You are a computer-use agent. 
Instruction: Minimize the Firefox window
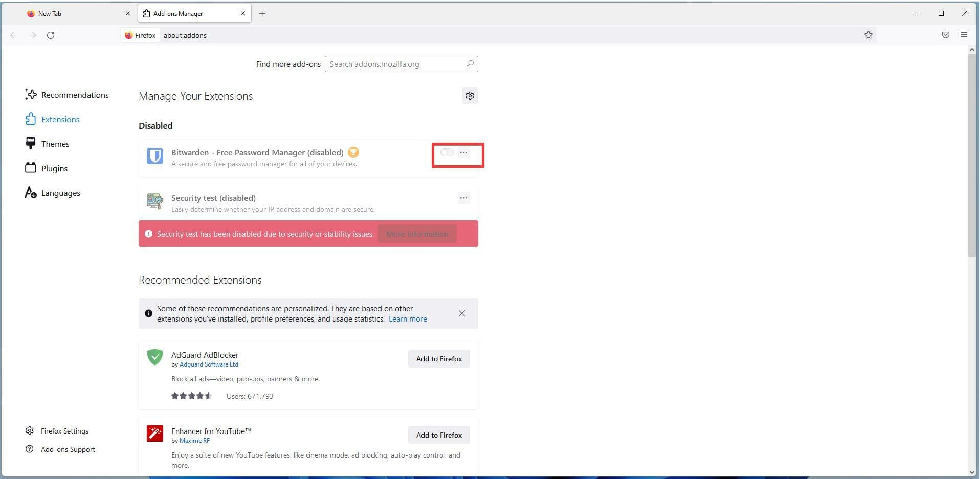[918, 13]
